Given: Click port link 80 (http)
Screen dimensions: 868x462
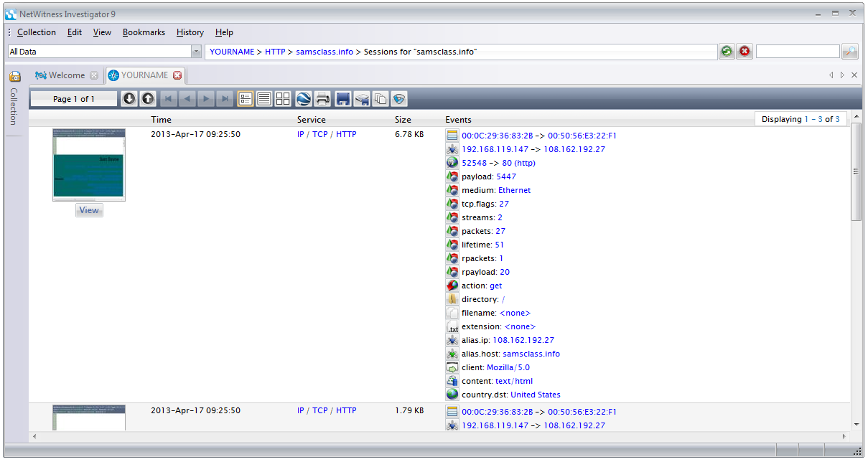Looking at the screenshot, I should (518, 163).
